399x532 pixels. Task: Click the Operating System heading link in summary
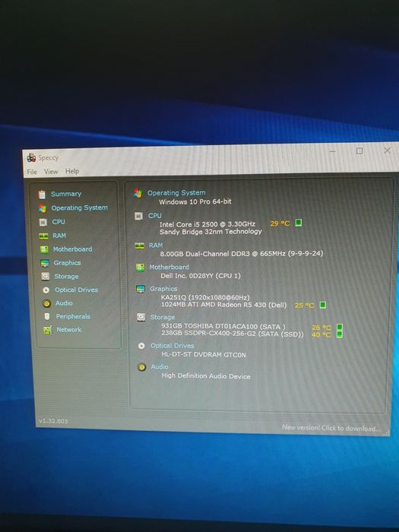click(x=176, y=193)
